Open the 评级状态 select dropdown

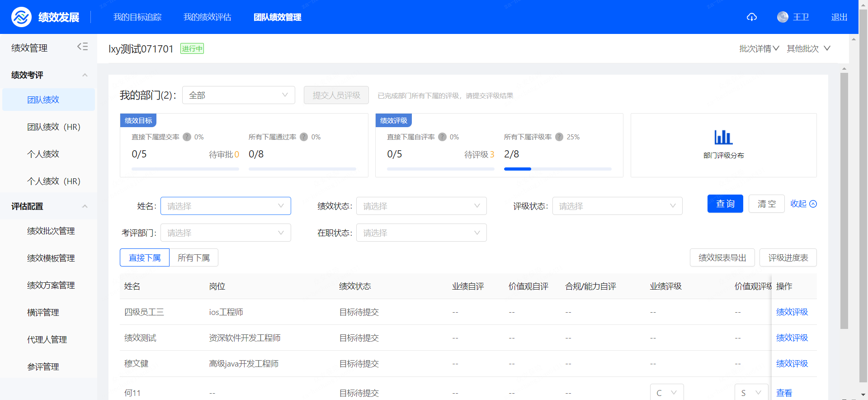[x=617, y=206]
